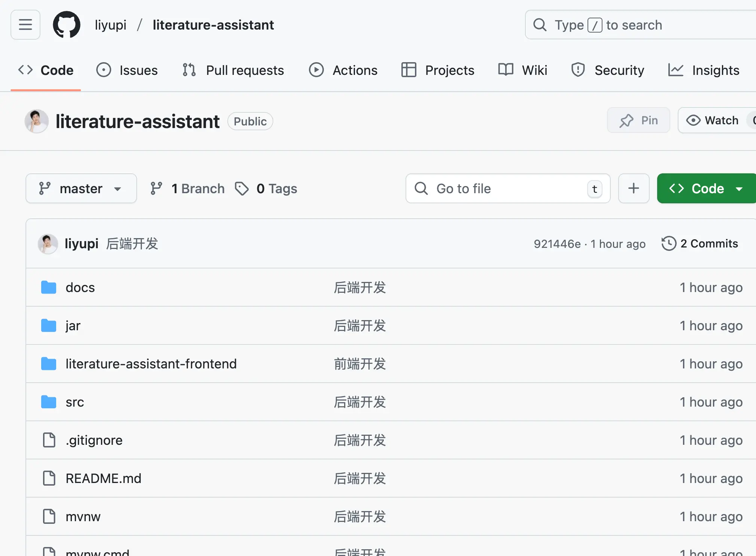
Task: Pin this repository
Action: pos(638,120)
